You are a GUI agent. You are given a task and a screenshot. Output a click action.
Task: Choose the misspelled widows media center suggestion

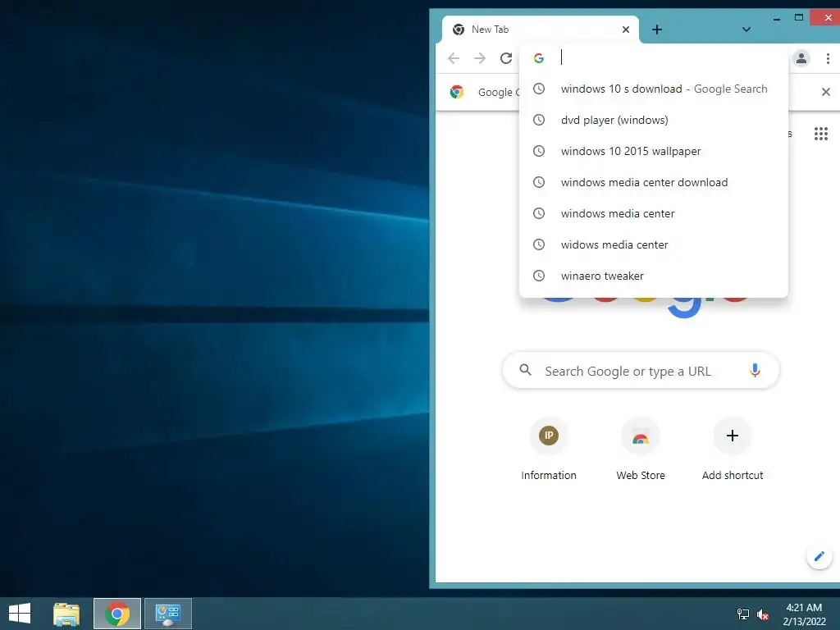click(654, 244)
